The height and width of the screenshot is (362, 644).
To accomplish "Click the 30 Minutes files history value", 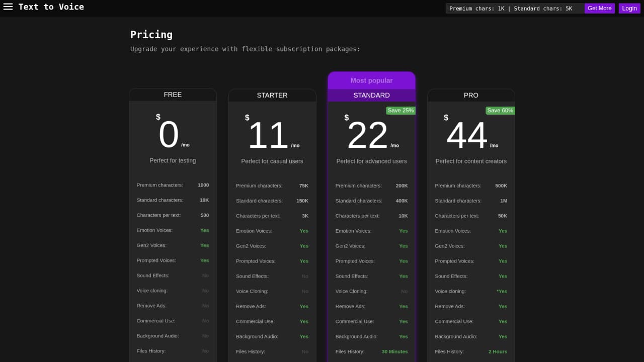I will (395, 351).
